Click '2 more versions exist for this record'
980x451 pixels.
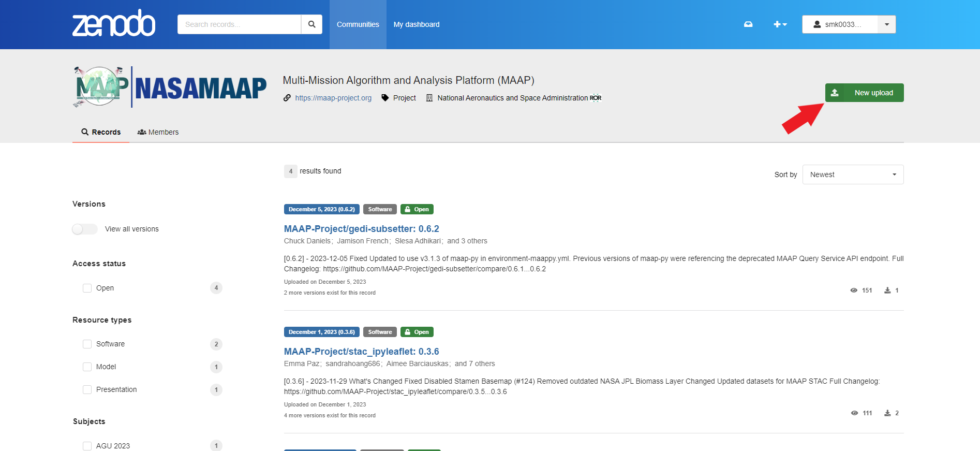330,293
